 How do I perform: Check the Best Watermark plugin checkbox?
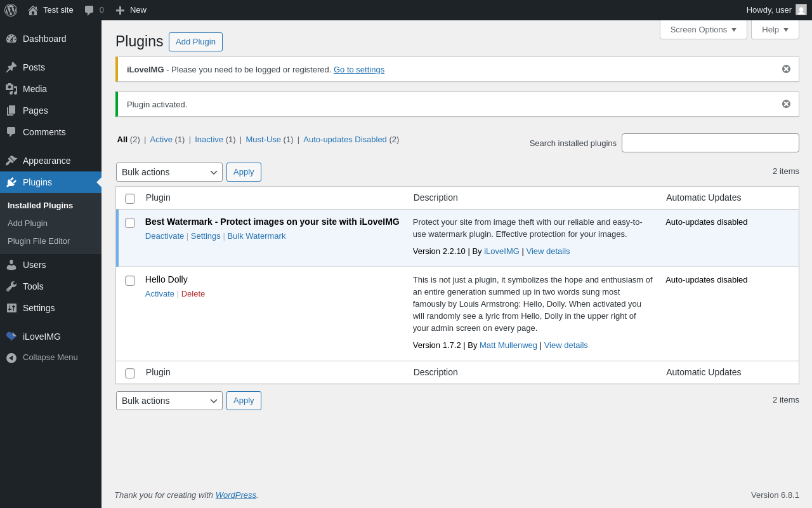pyautogui.click(x=130, y=223)
